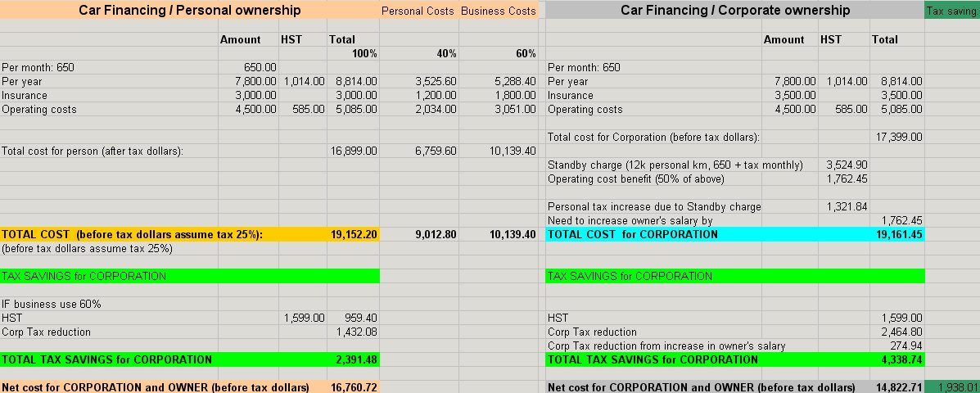Select the net cost value 16,760.72

pyautogui.click(x=354, y=386)
